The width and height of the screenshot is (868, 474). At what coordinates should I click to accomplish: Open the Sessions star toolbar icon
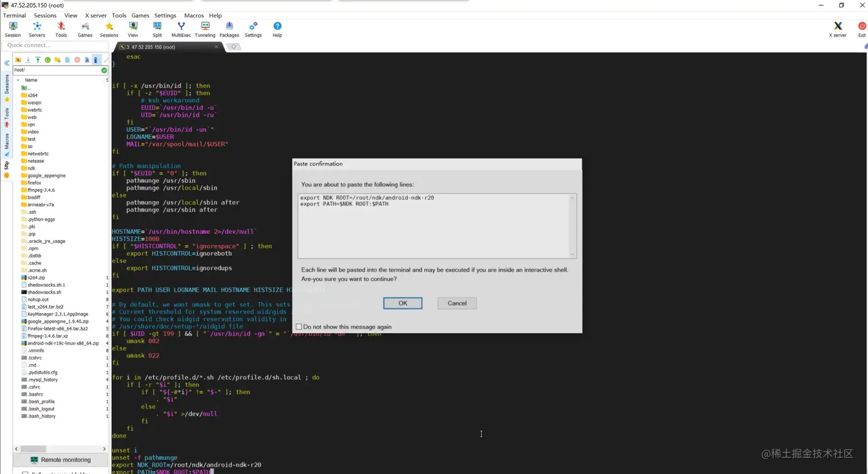tap(109, 29)
